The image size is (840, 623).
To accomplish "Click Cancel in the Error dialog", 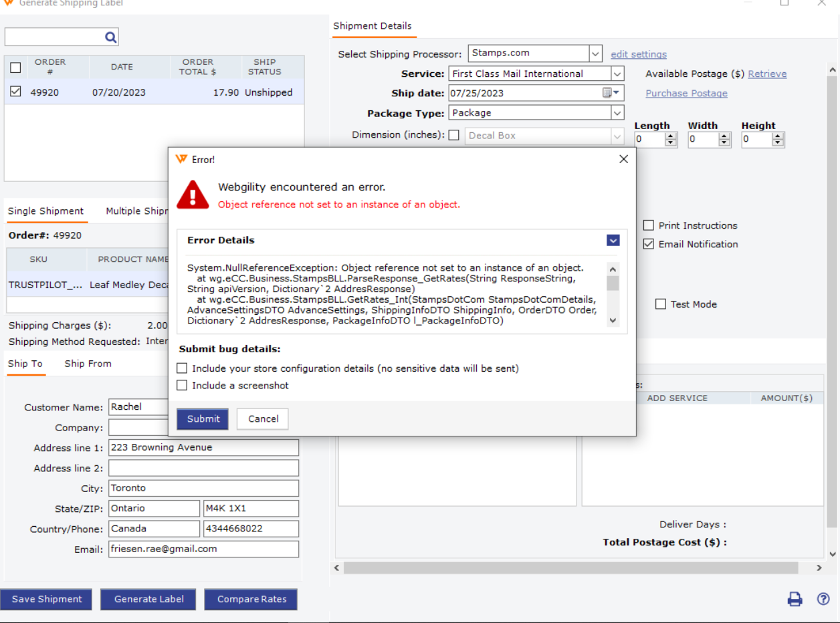I will tap(263, 419).
